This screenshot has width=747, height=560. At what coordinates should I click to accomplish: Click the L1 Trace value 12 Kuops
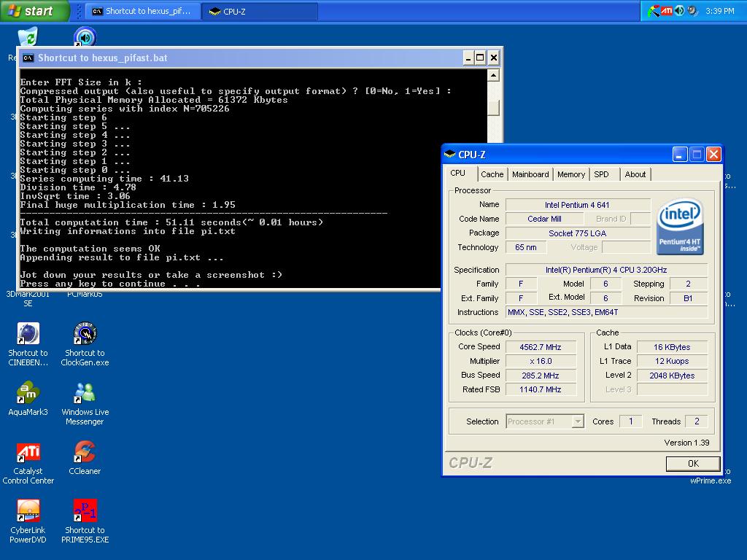point(672,361)
